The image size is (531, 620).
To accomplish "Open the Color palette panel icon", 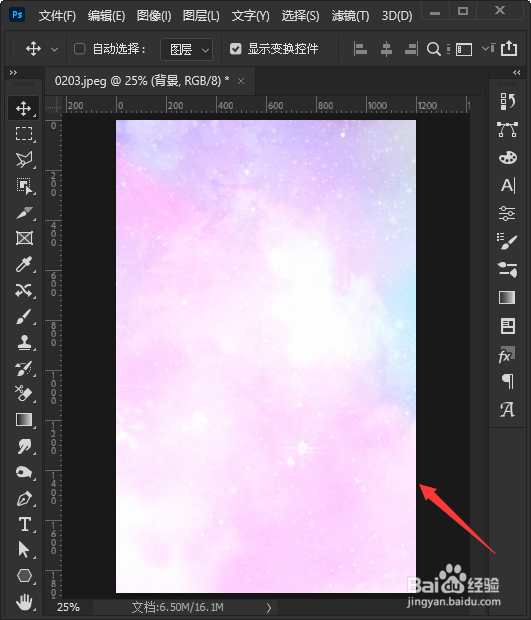I will pos(508,157).
